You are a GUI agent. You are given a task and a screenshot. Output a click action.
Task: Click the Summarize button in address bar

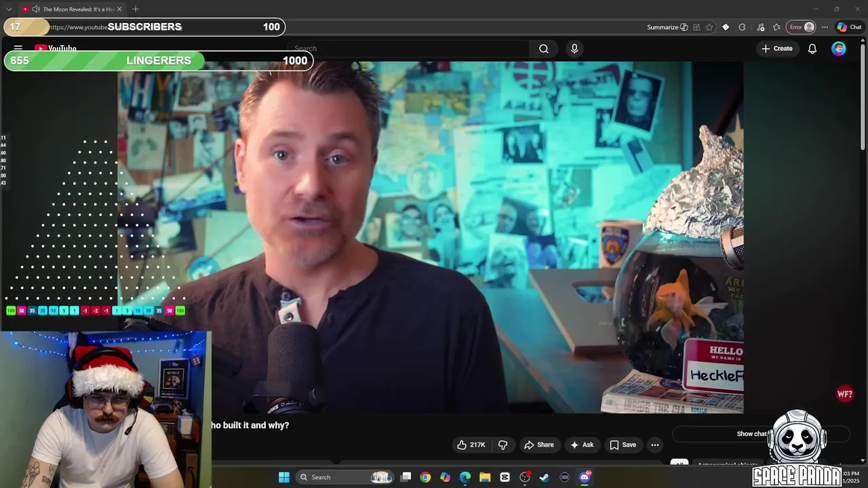(x=667, y=27)
